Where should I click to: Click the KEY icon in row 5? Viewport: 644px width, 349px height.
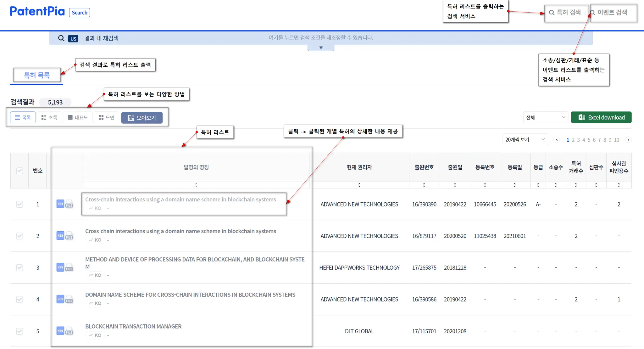(60, 331)
